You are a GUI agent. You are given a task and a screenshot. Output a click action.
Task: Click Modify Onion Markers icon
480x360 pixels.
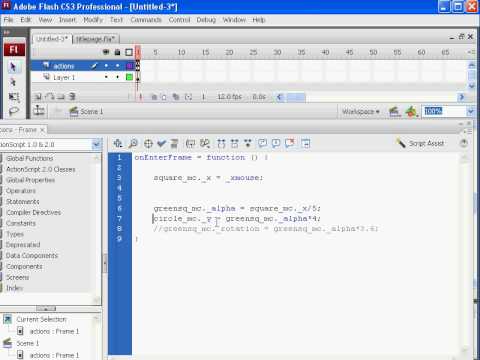point(188,97)
